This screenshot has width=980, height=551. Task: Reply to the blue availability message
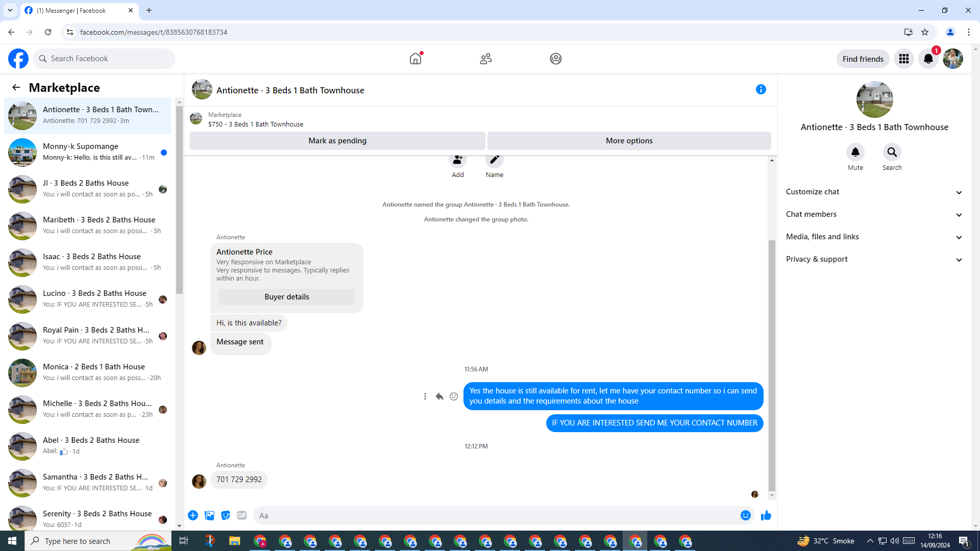coord(439,396)
